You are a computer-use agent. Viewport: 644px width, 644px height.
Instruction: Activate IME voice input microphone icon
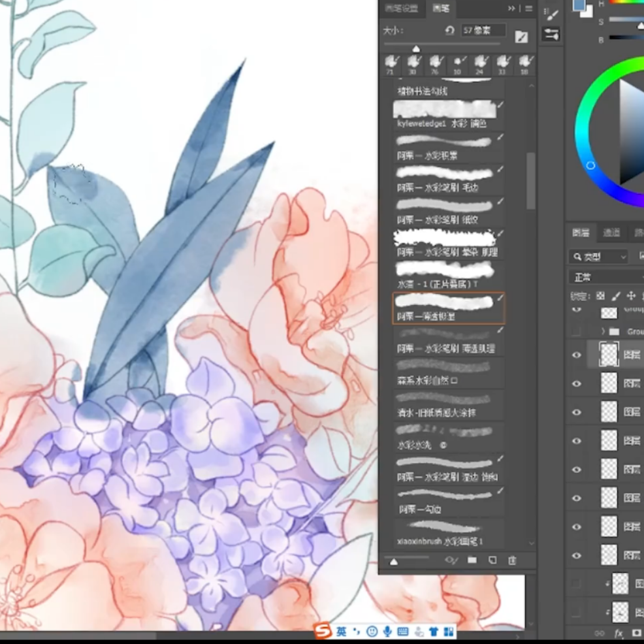click(387, 632)
